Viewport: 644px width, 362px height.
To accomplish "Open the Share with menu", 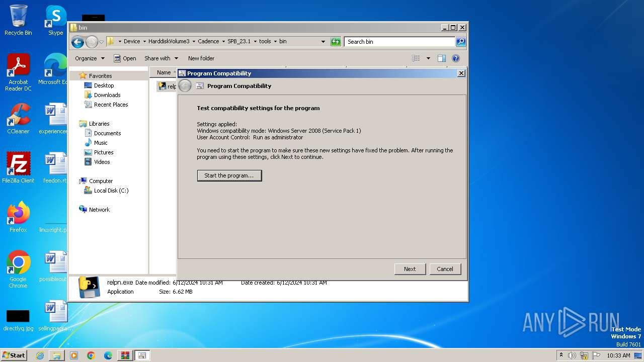I will pyautogui.click(x=161, y=58).
